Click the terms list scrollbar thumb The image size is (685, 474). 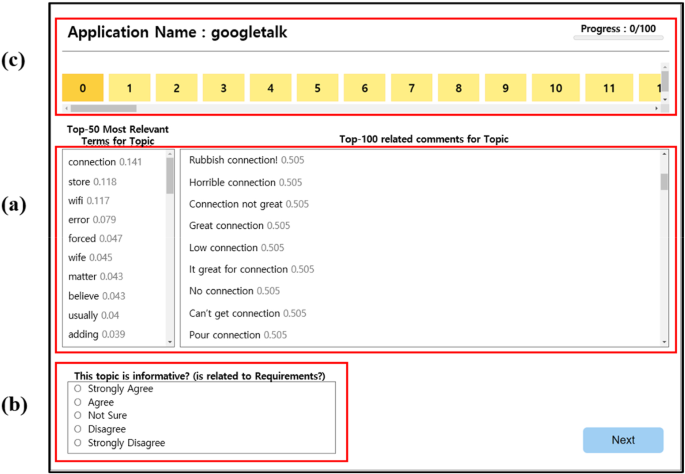point(170,176)
